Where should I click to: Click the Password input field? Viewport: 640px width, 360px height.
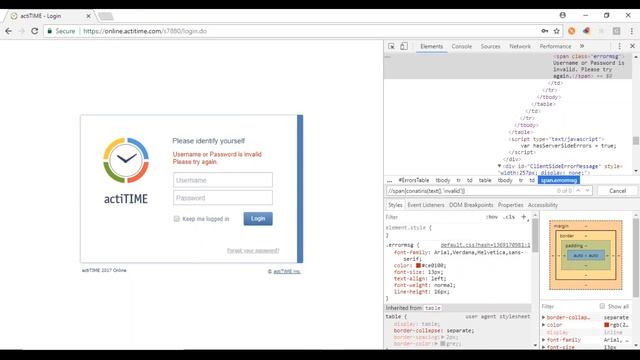223,198
